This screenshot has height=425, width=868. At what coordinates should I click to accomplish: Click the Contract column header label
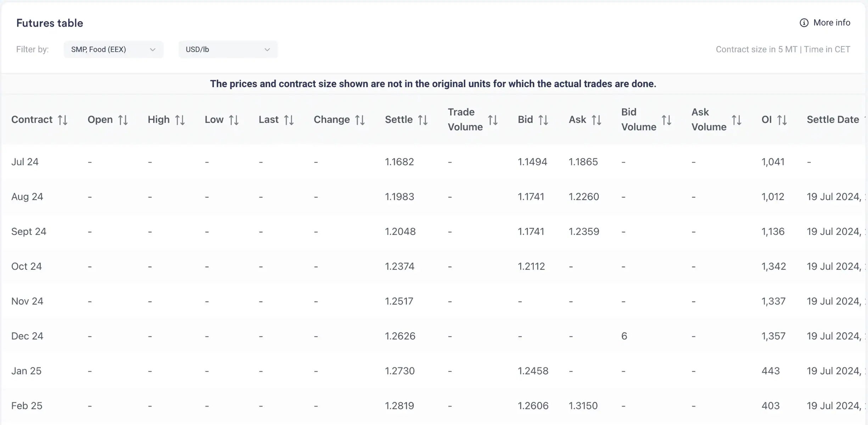coord(32,120)
